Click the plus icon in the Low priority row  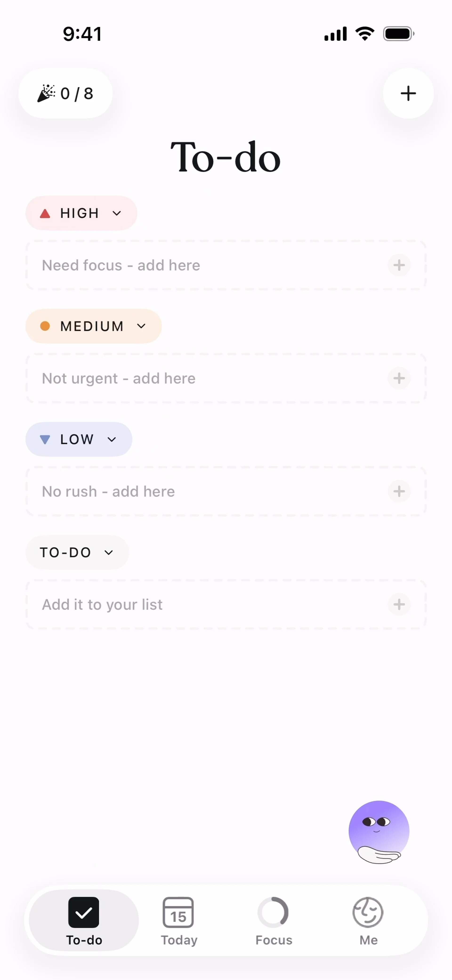pos(399,491)
